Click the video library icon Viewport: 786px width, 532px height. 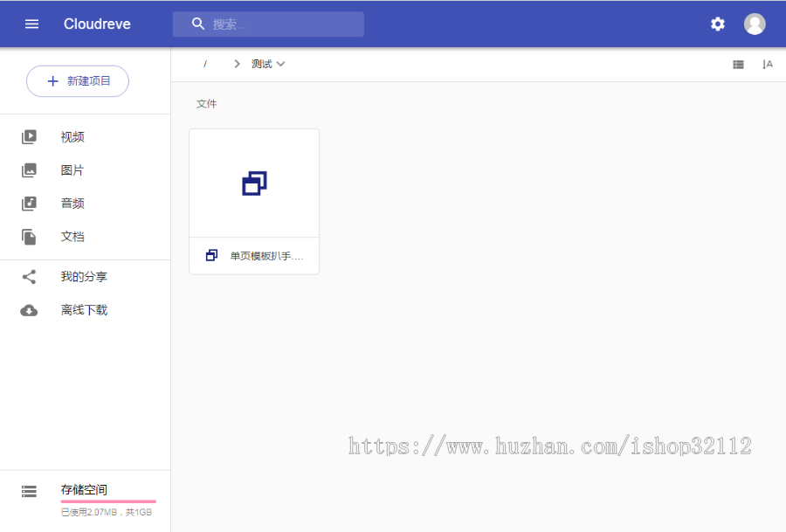[x=29, y=137]
